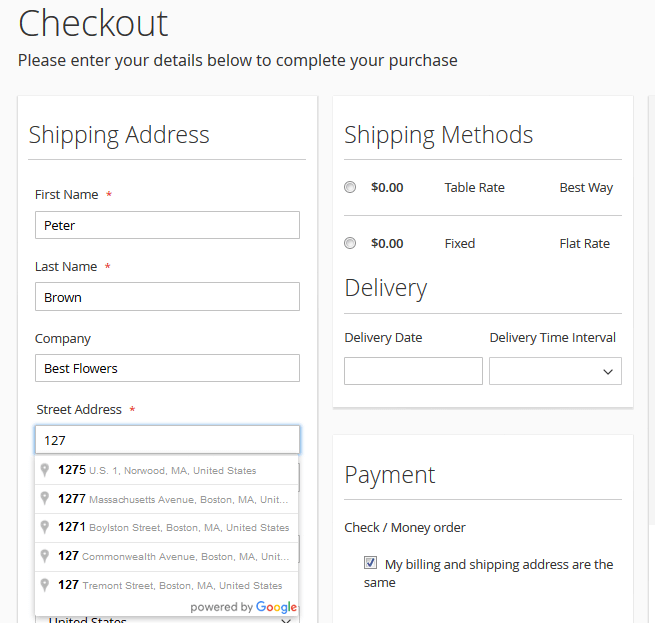Click the pin icon beside 1271 Boylston Street
The height and width of the screenshot is (623, 655).
44,527
